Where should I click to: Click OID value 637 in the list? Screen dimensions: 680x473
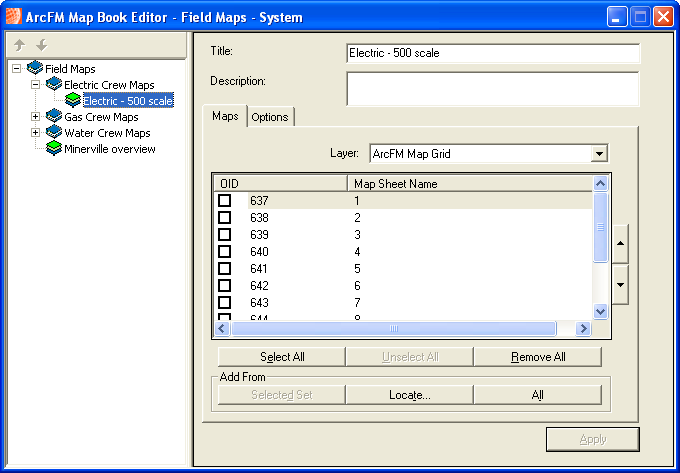(259, 201)
